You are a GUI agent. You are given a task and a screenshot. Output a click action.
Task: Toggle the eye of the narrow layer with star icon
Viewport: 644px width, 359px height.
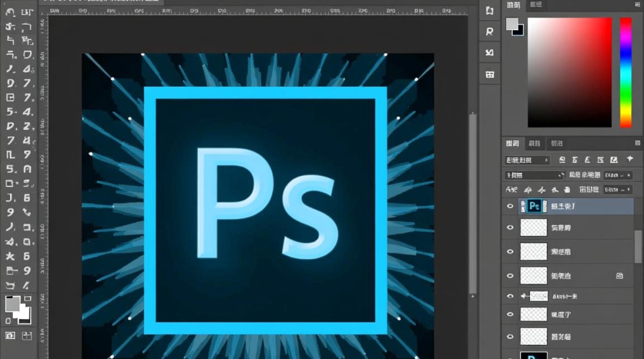click(510, 296)
